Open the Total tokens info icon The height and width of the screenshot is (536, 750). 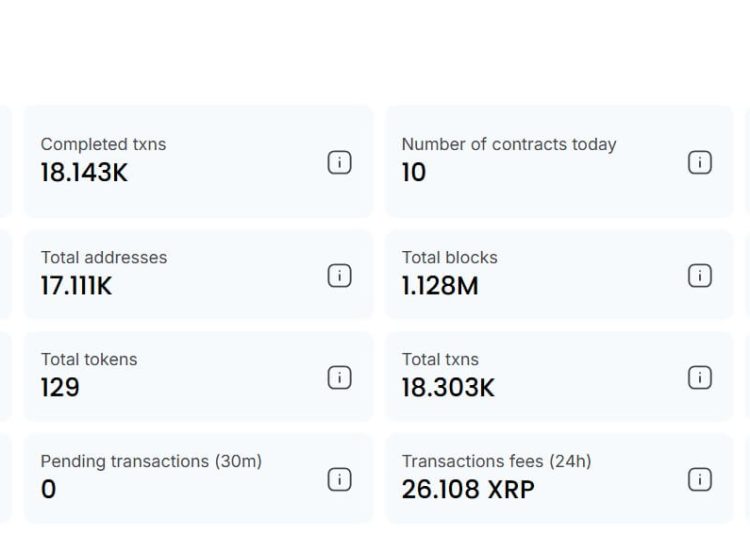pos(339,378)
